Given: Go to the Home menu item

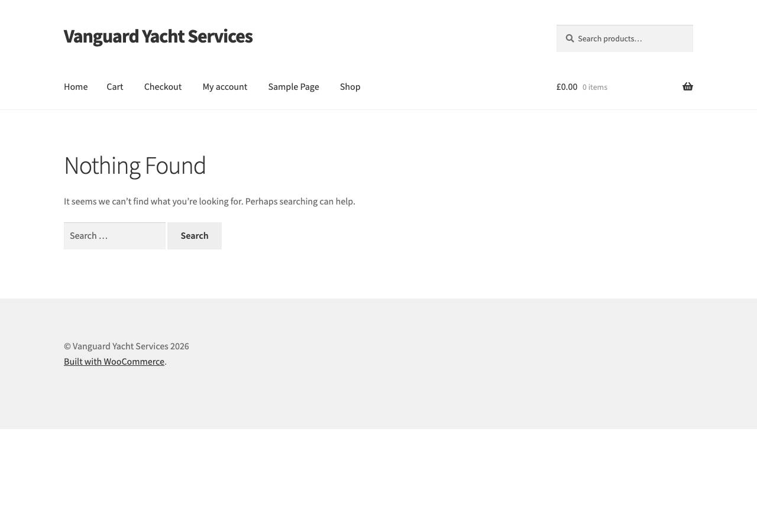Looking at the screenshot, I should click(76, 87).
